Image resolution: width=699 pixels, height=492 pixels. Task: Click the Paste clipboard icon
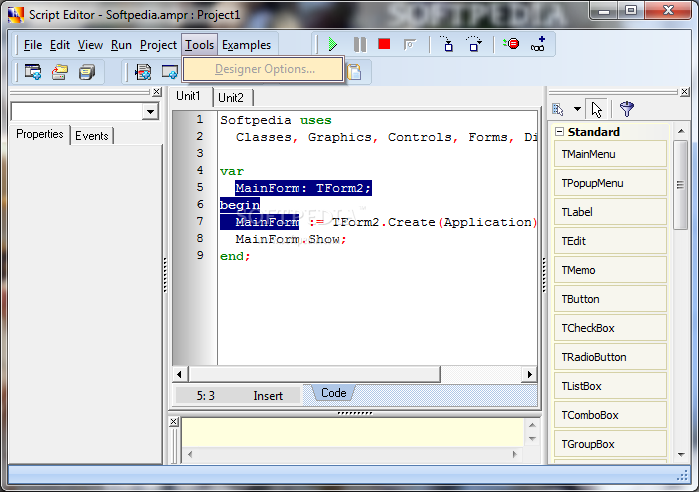[354, 72]
